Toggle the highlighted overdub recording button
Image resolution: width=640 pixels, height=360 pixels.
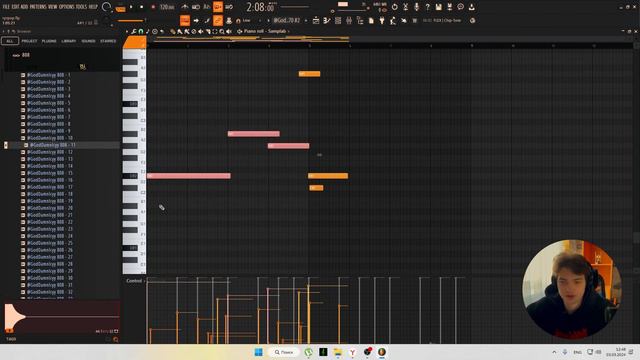coord(218,7)
